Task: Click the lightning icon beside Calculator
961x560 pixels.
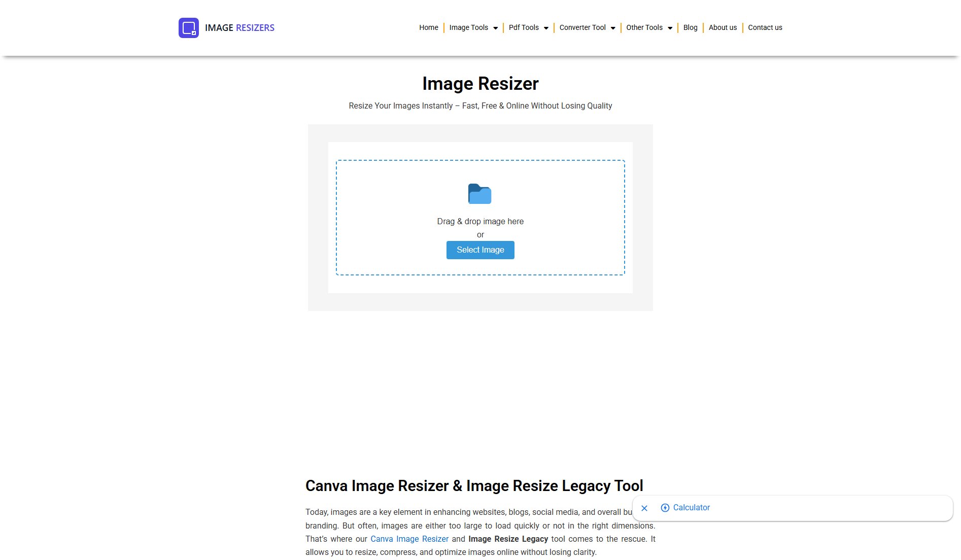Action: pyautogui.click(x=665, y=508)
